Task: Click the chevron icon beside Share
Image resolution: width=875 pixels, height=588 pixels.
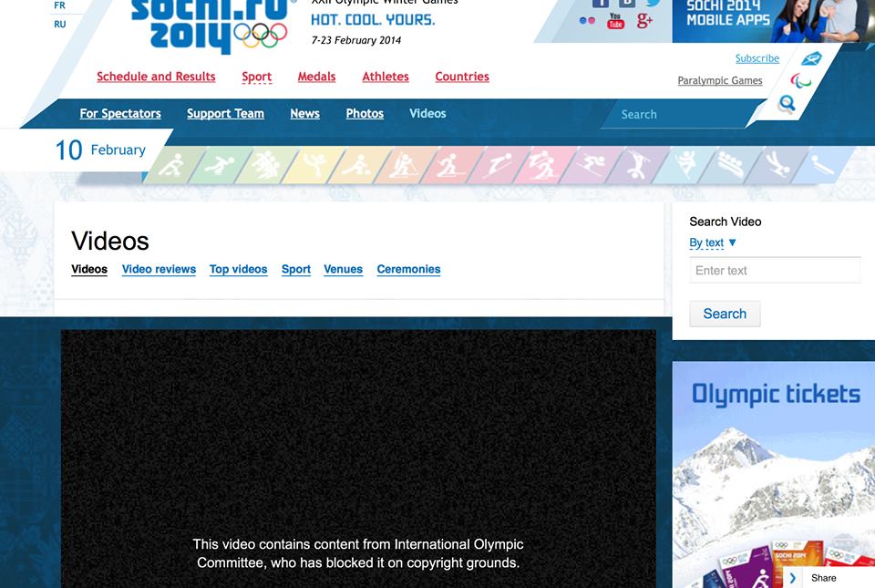Action: click(x=793, y=578)
